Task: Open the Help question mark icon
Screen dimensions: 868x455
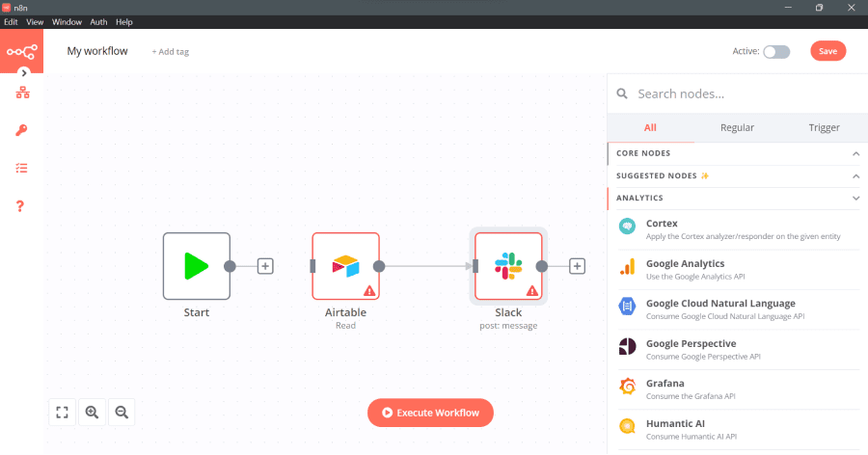Action: point(20,206)
